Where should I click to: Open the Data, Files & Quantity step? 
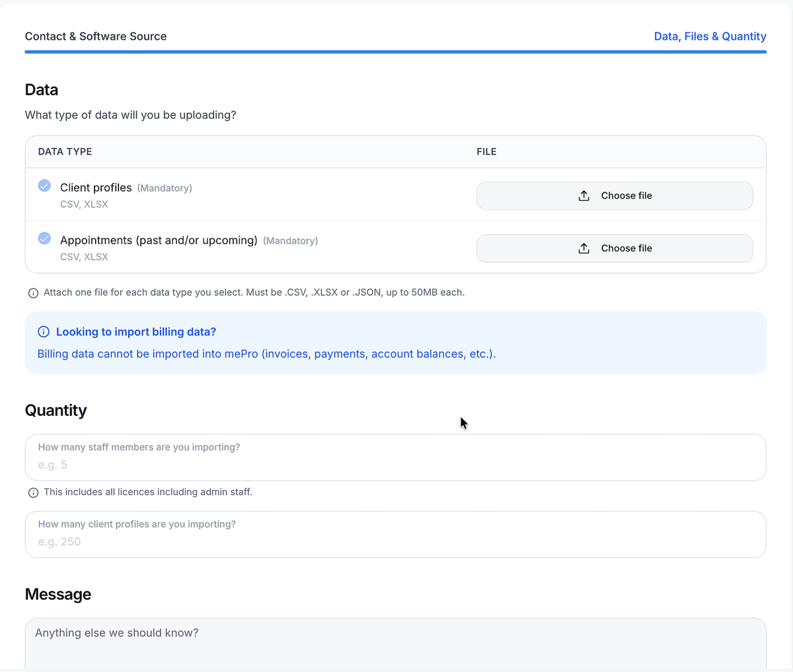(710, 36)
